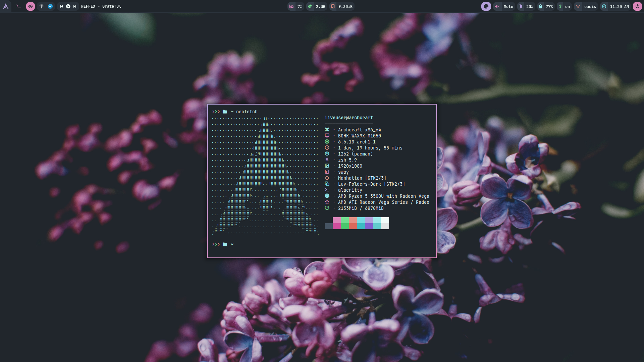Click the tray Wi-Fi signal icon
The height and width of the screenshot is (362, 644).
click(42, 6)
